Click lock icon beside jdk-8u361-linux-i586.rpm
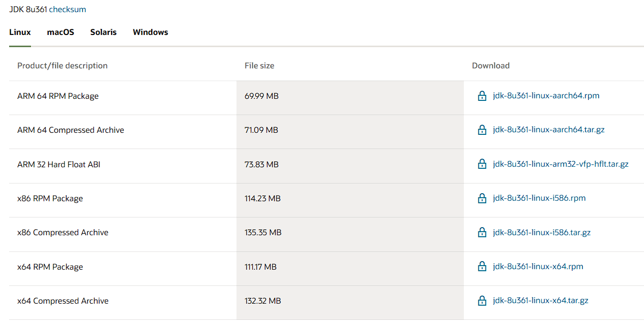Viewport: 644px width, 328px height. tap(482, 198)
